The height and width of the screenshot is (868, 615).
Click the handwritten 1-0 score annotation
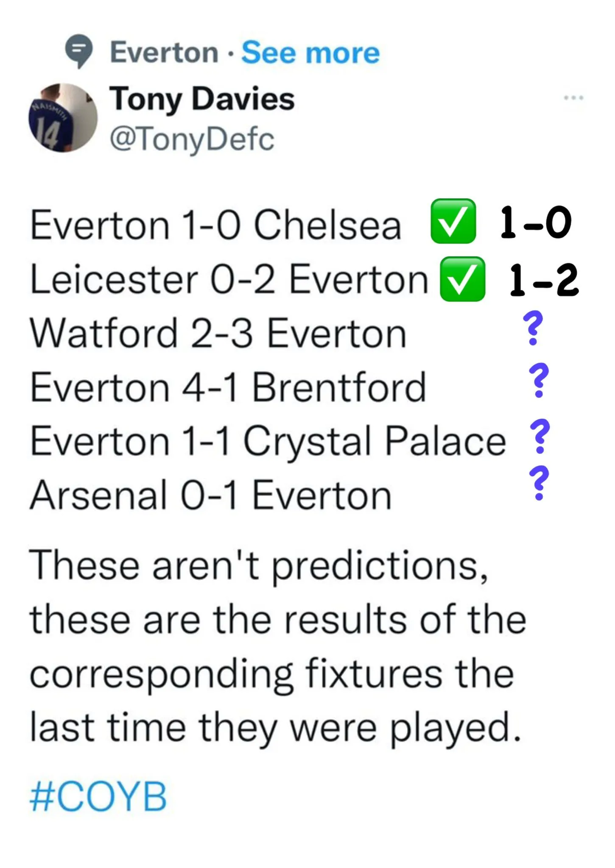[x=536, y=222]
